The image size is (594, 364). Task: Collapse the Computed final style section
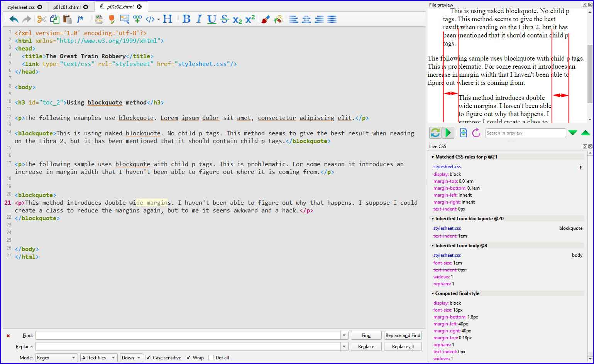point(433,293)
